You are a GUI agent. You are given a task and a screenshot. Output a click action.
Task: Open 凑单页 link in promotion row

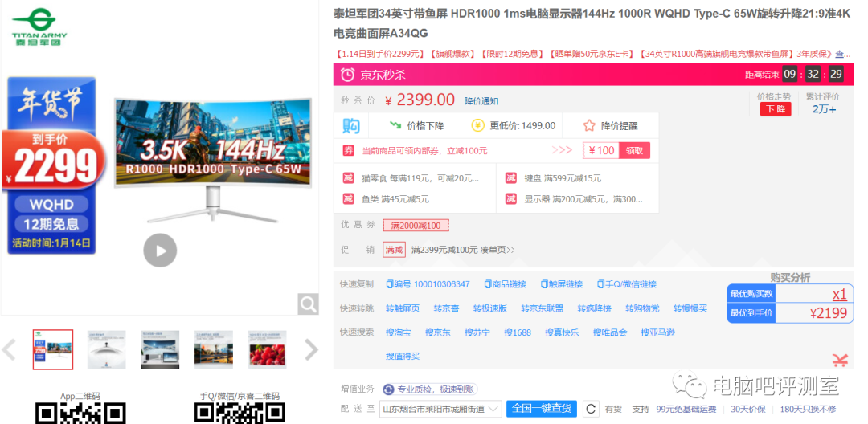point(497,250)
